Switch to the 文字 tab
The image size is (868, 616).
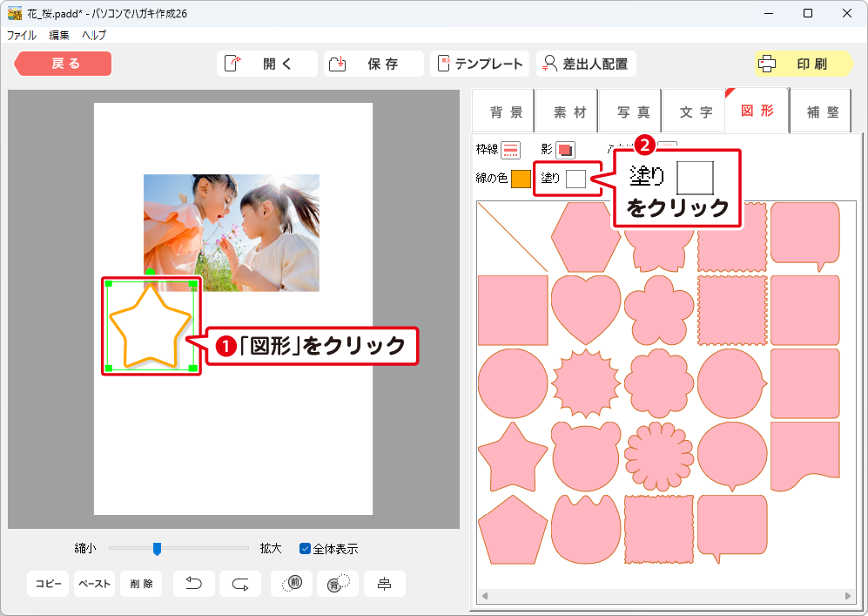pyautogui.click(x=694, y=112)
